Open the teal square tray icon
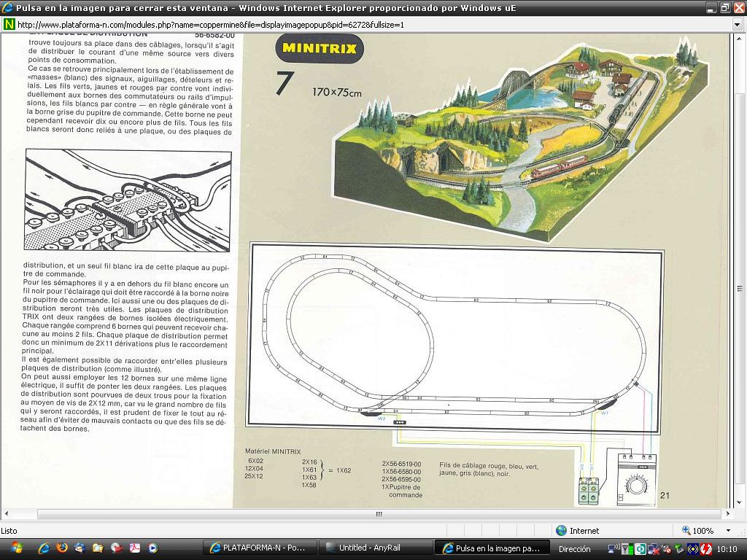747x560 pixels. tap(640, 549)
